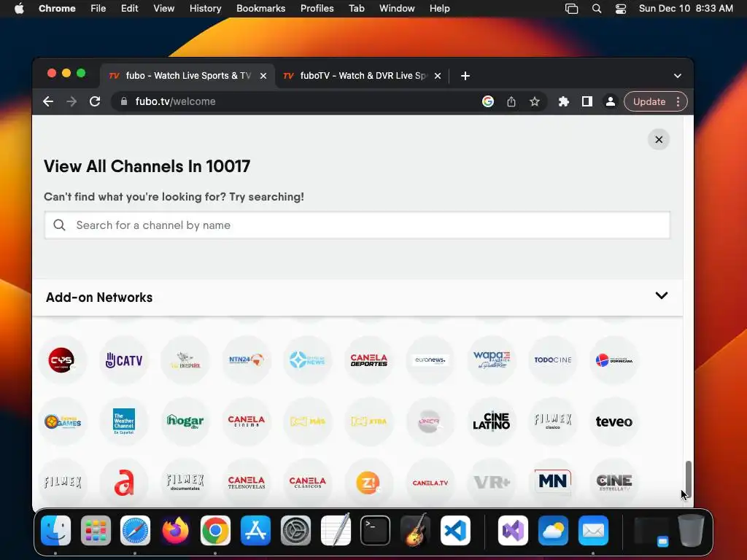Open the tab search dropdown arrow
The image size is (747, 560).
click(678, 76)
